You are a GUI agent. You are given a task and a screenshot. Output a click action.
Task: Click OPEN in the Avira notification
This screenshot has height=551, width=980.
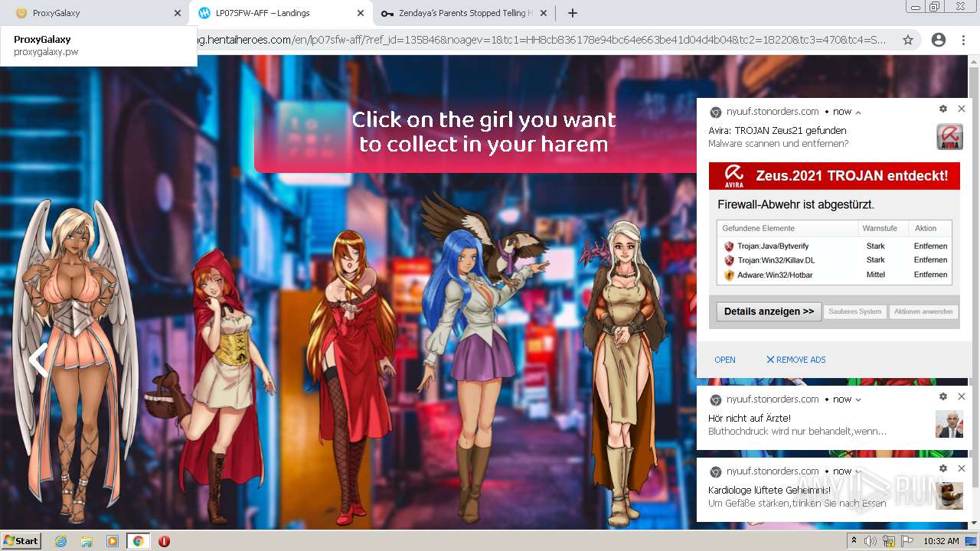pyautogui.click(x=725, y=360)
